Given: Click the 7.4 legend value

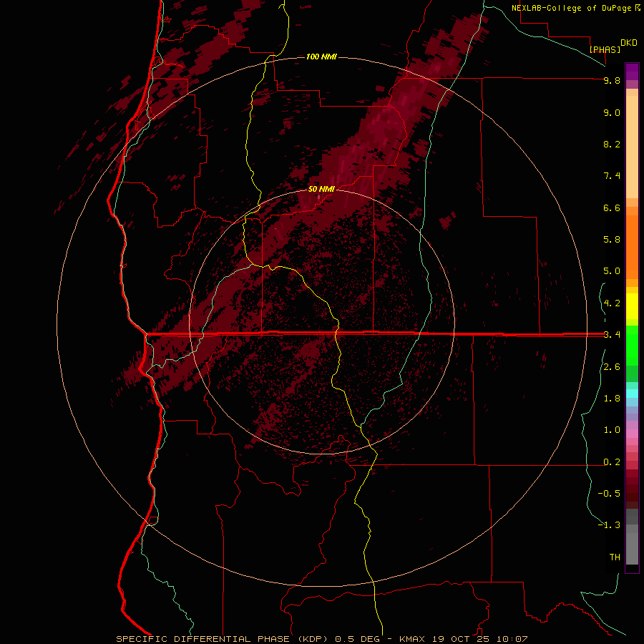Looking at the screenshot, I should click(x=612, y=176).
